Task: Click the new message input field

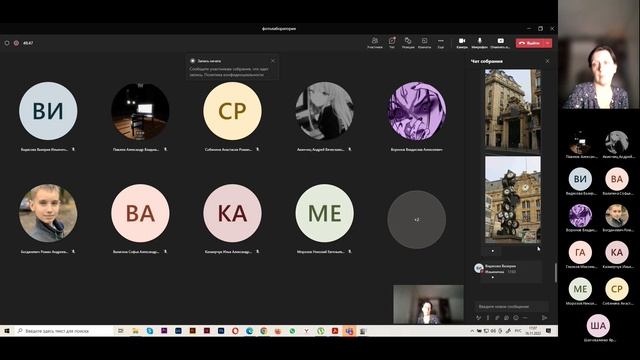Action: pyautogui.click(x=511, y=306)
